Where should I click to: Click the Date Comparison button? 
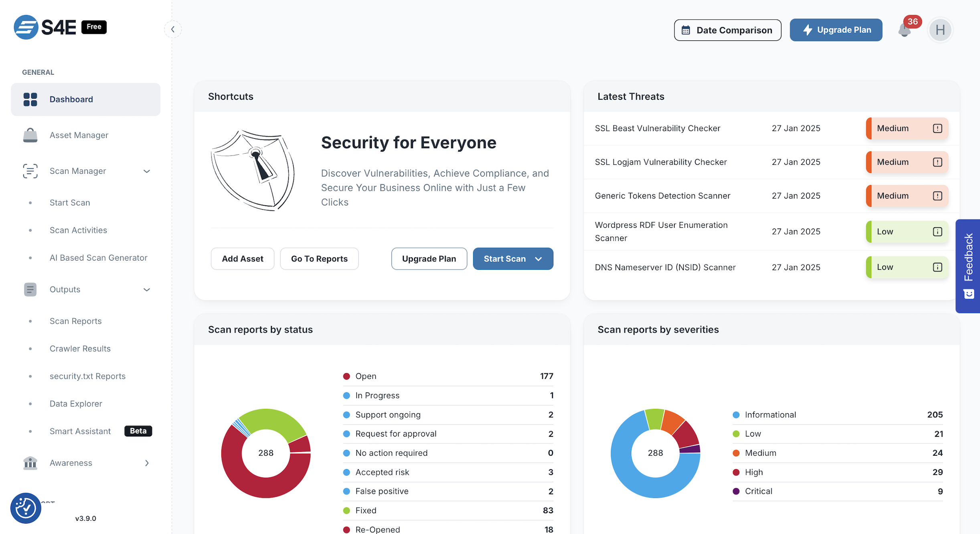click(x=727, y=30)
